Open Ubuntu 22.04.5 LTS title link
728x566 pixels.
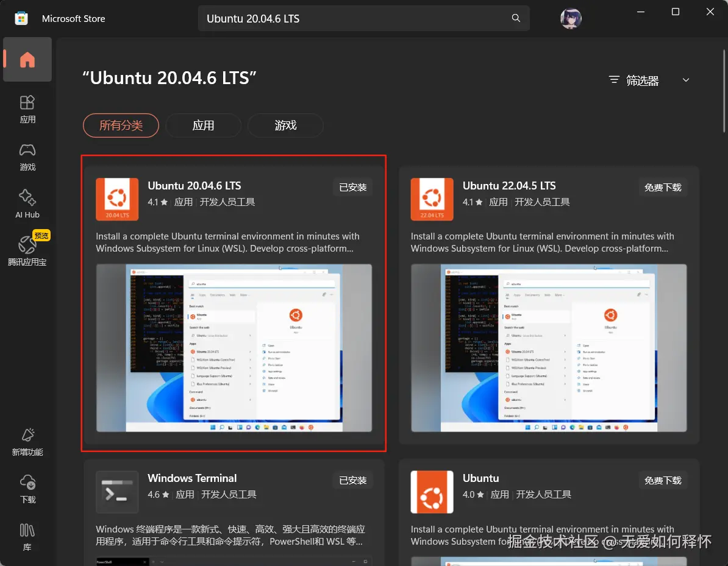509,186
